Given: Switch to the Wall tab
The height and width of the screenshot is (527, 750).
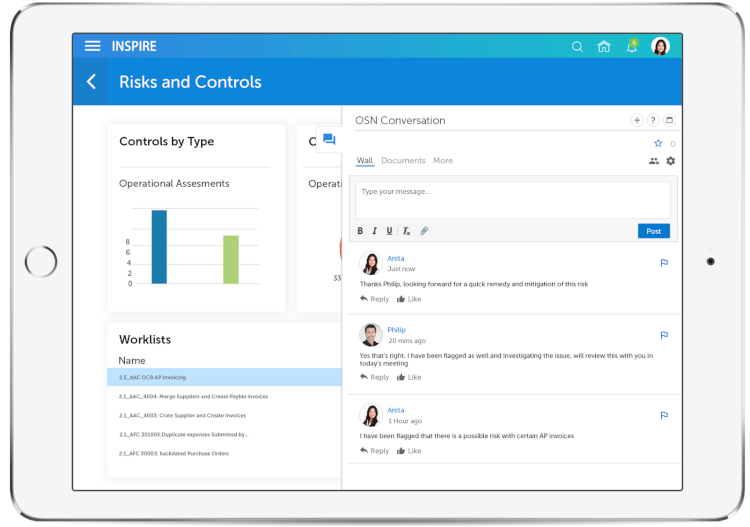Looking at the screenshot, I should [365, 161].
